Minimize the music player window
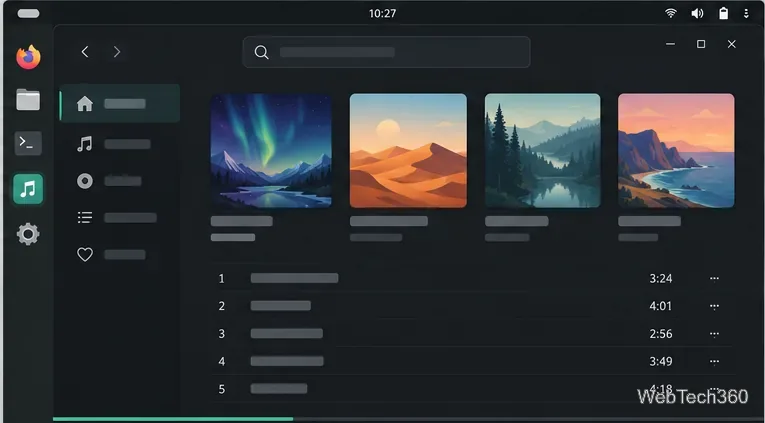Viewport: 765px width, 423px height. 670,44
